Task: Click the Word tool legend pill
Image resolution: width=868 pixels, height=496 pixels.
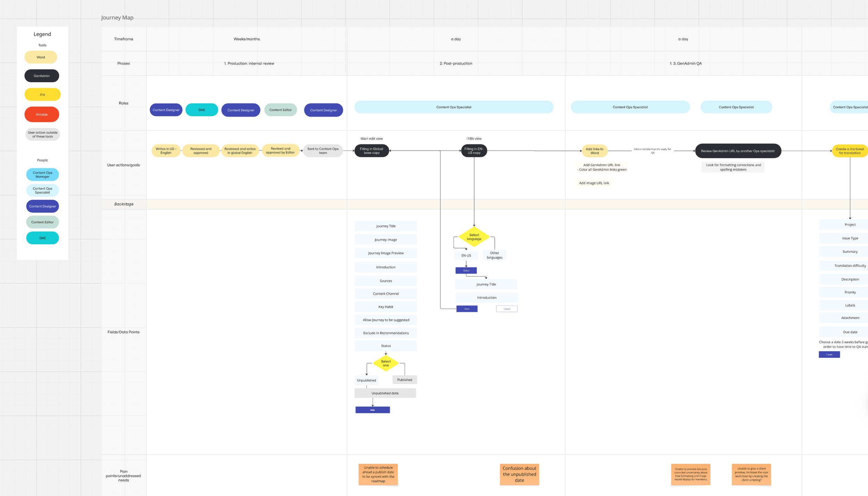Action: click(x=41, y=57)
